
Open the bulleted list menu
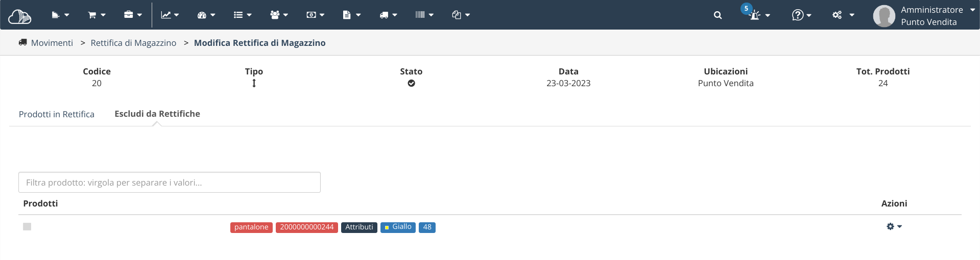pyautogui.click(x=243, y=15)
